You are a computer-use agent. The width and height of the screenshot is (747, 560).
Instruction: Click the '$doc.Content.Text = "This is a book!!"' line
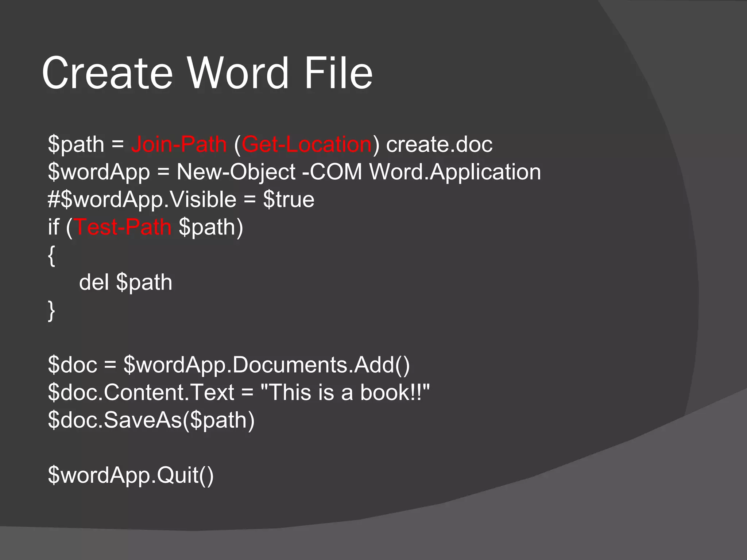(x=239, y=393)
